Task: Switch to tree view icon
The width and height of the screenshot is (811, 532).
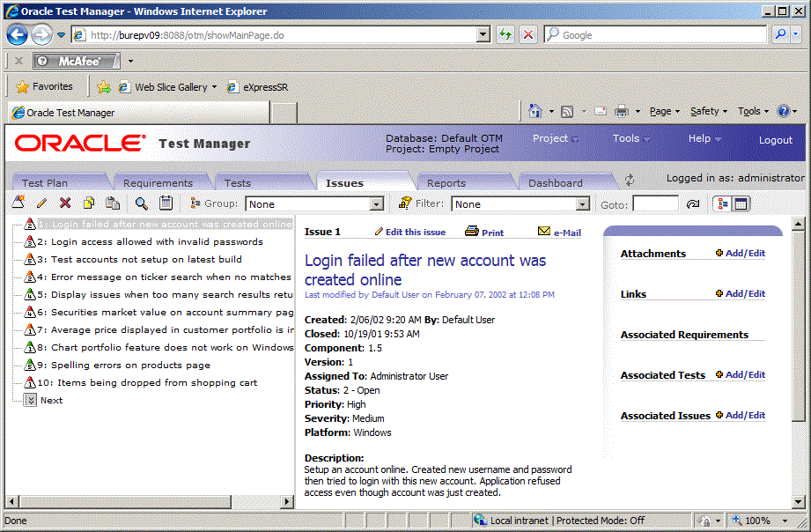Action: click(x=723, y=203)
